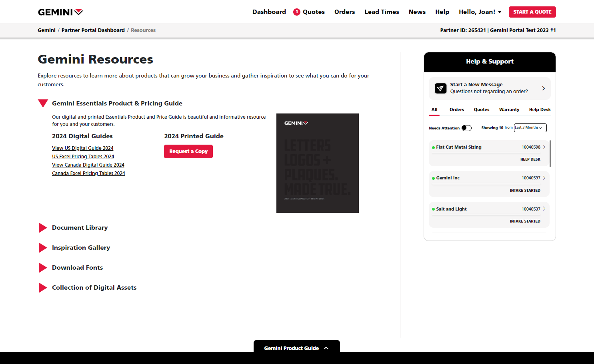Viewport: 594px width, 364px height.
Task: Click the Essentials guide cover thumbnail
Action: [x=317, y=163]
